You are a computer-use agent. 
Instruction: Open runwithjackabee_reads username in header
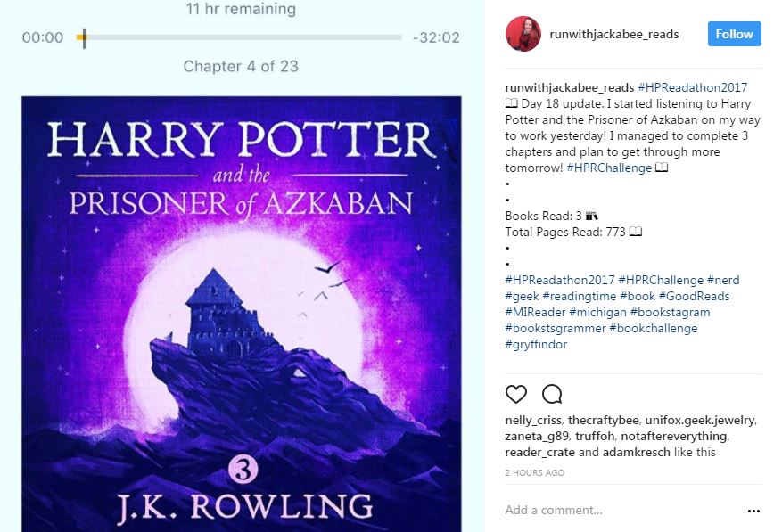pos(614,34)
